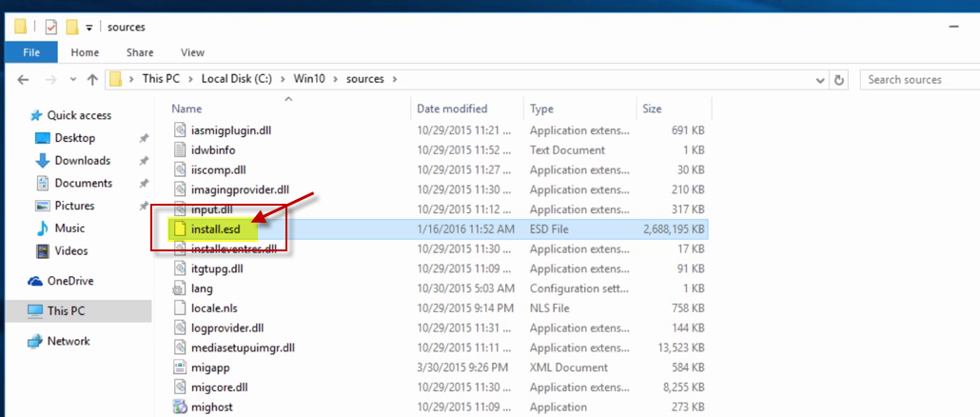Click the mediasetupuimgr.dll file icon
This screenshot has width=980, height=417.
180,347
